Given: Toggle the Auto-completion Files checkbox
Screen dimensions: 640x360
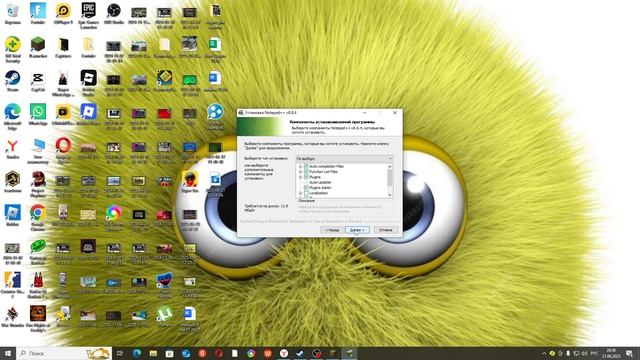Looking at the screenshot, I should (306, 166).
